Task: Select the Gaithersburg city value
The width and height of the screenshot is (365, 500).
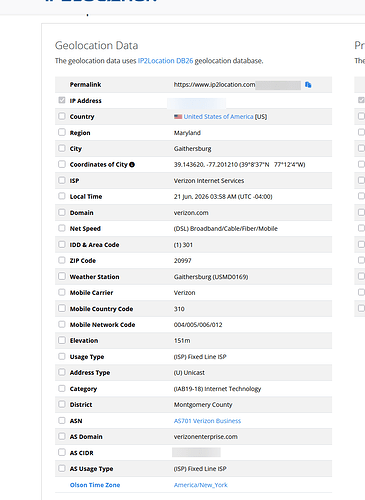Action: 192,149
